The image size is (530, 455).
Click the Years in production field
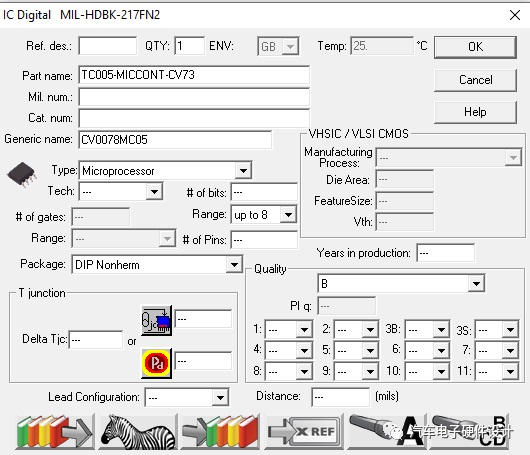[x=446, y=253]
